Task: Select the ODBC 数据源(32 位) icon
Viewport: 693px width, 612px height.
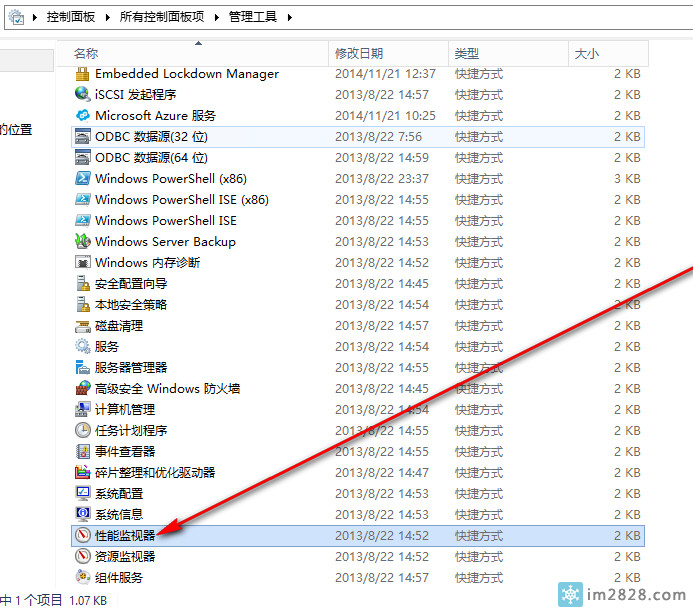Action: [82, 137]
